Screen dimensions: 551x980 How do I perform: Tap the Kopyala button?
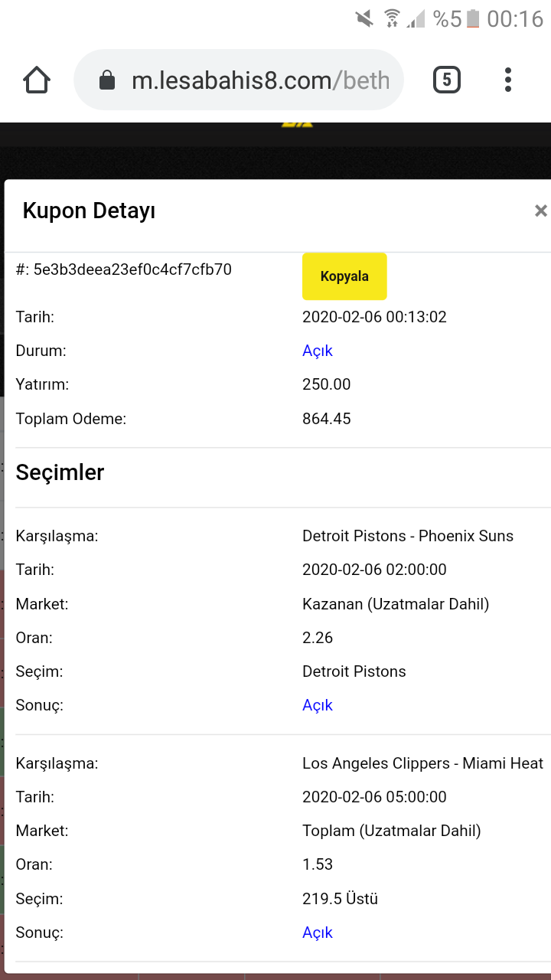point(344,276)
